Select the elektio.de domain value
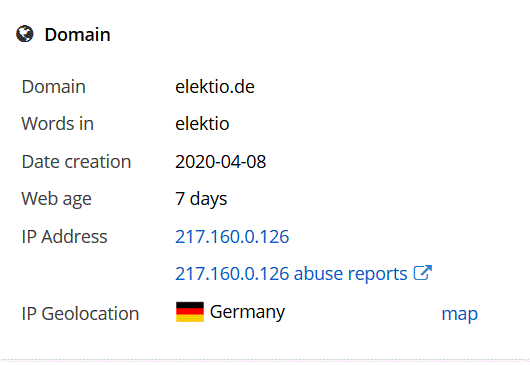Screen dimensions: 530x365 (215, 87)
